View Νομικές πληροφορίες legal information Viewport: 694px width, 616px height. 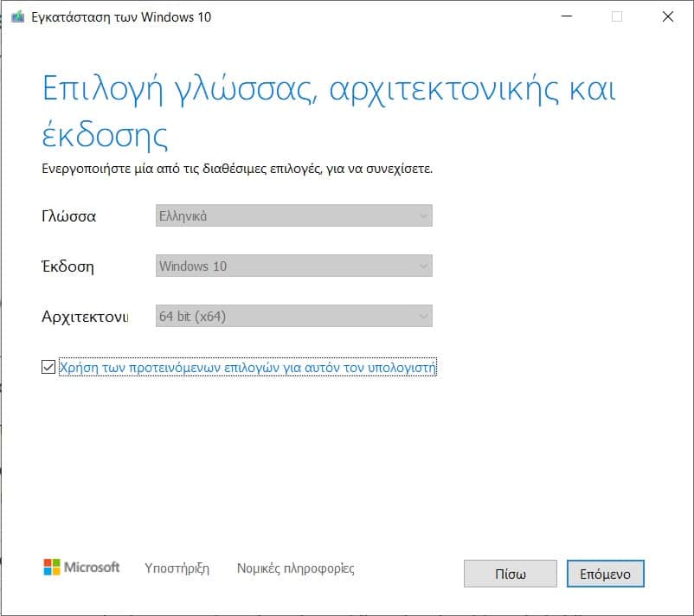[298, 568]
